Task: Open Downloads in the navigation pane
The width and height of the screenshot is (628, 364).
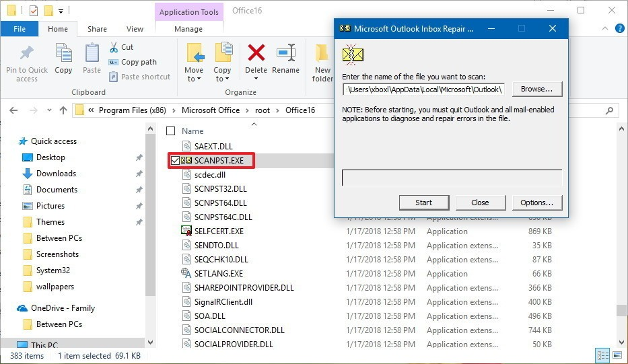Action: click(x=56, y=174)
